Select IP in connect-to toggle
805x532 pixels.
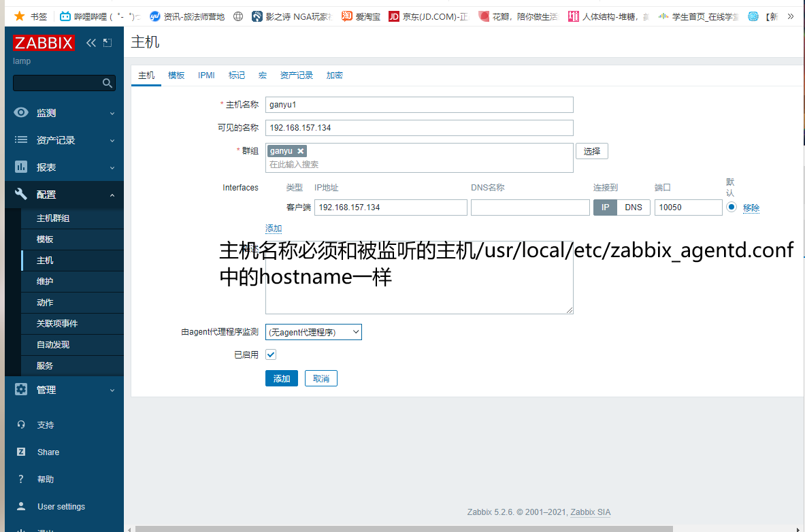point(606,207)
